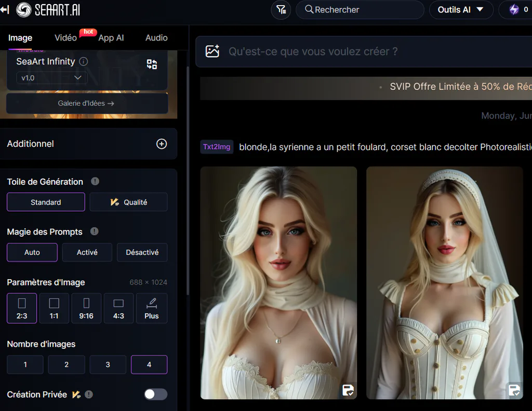Click the lightning energy credits icon
The width and height of the screenshot is (532, 411).
[514, 9]
